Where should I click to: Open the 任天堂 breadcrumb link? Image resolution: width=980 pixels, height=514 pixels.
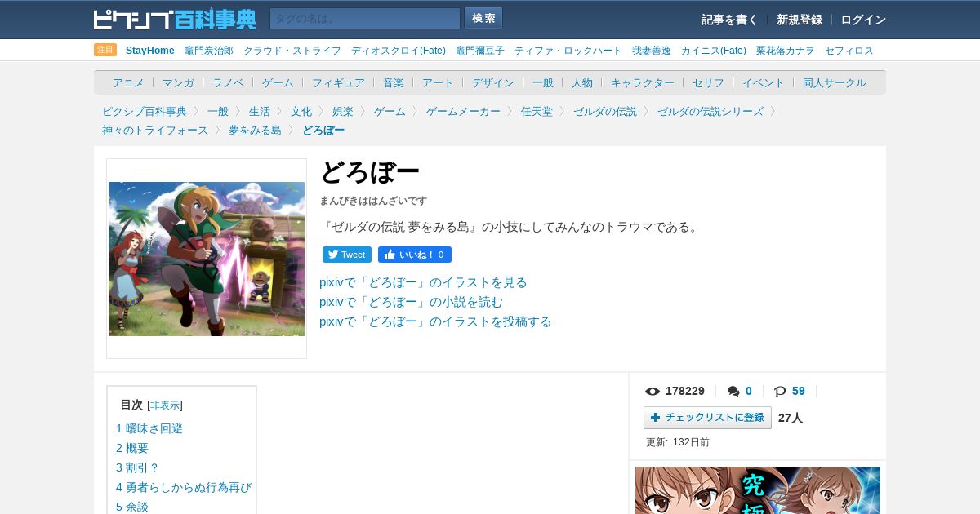(537, 111)
